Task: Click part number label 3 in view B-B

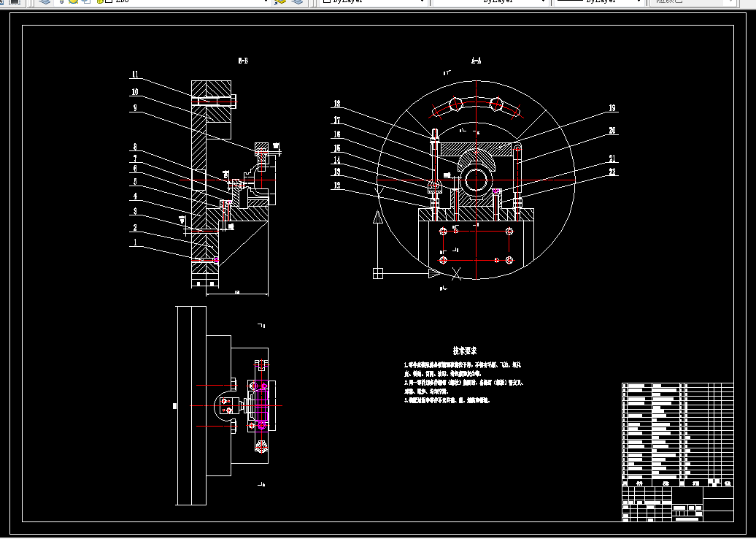Action: pos(135,211)
